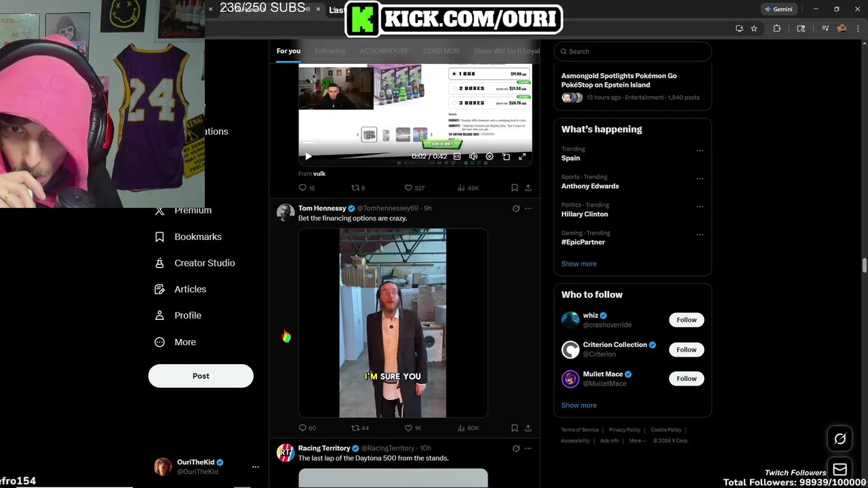Open Grok icon on Tom Hennessy's post

tap(516, 209)
